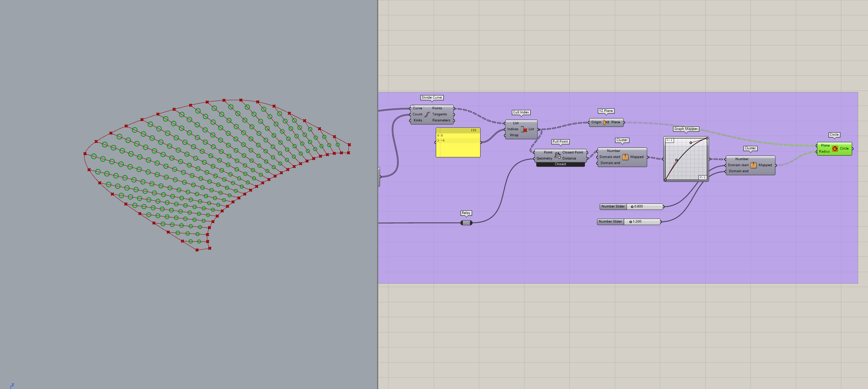Click the orange Circle component icon
The height and width of the screenshot is (389, 868).
coord(835,148)
